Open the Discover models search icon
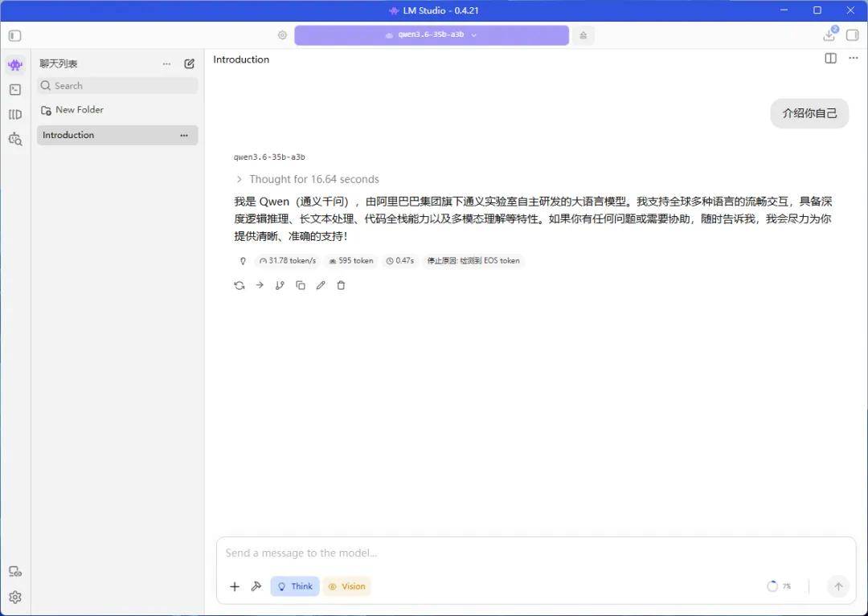868x616 pixels. click(15, 139)
